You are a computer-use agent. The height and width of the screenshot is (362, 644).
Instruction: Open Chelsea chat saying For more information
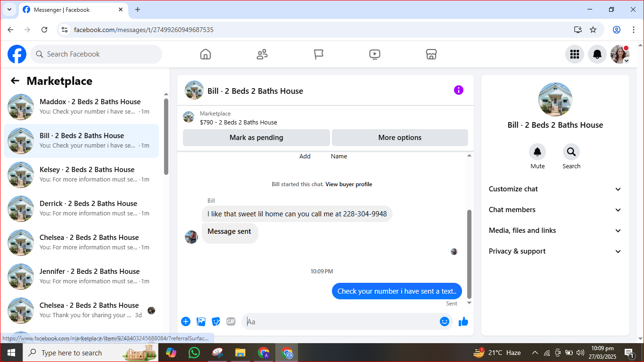coord(81,243)
